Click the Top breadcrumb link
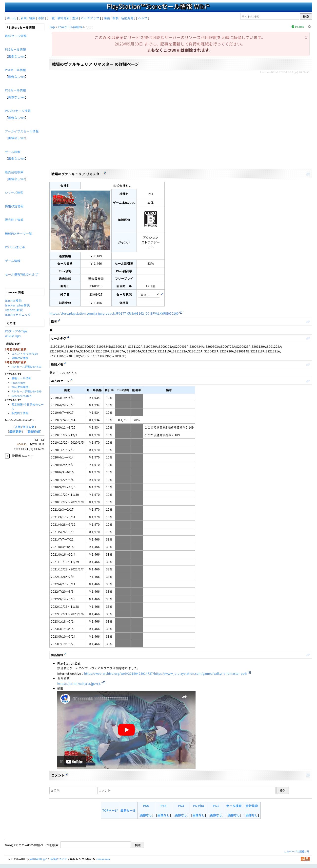317x868 pixels. tap(52, 27)
